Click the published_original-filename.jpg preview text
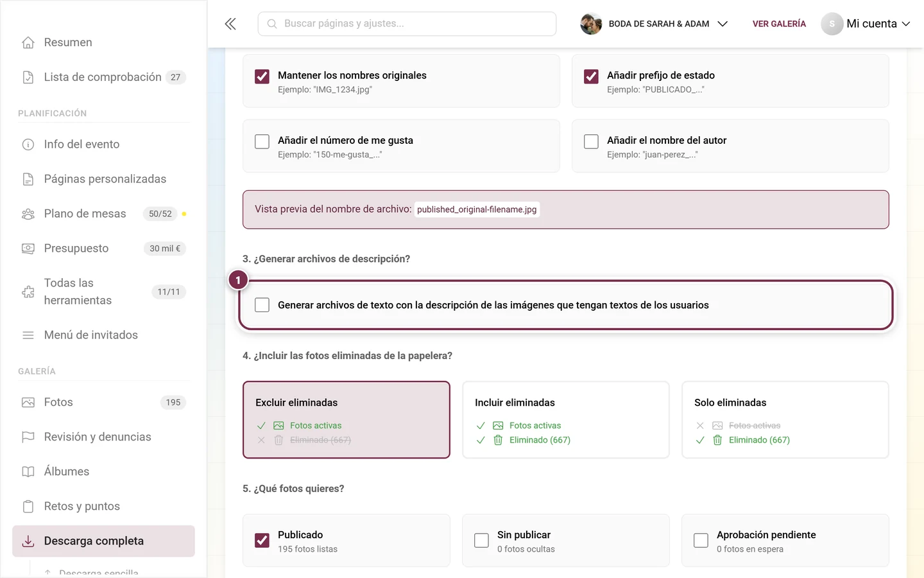The height and width of the screenshot is (578, 924). tap(477, 209)
